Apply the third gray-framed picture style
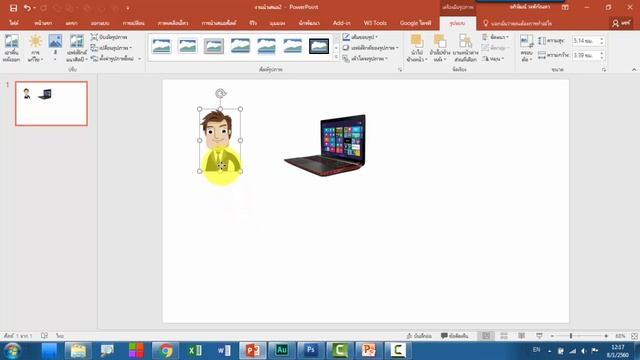640x360 pixels. [214, 46]
